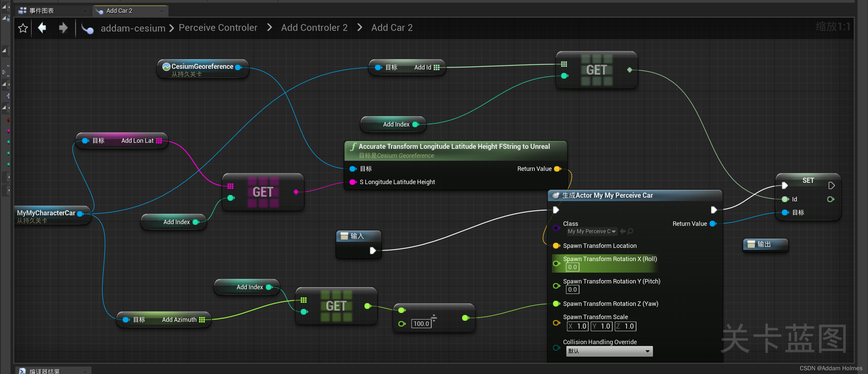Navigate to Perceive Controler breadcrumb
868x374 pixels.
pyautogui.click(x=218, y=28)
